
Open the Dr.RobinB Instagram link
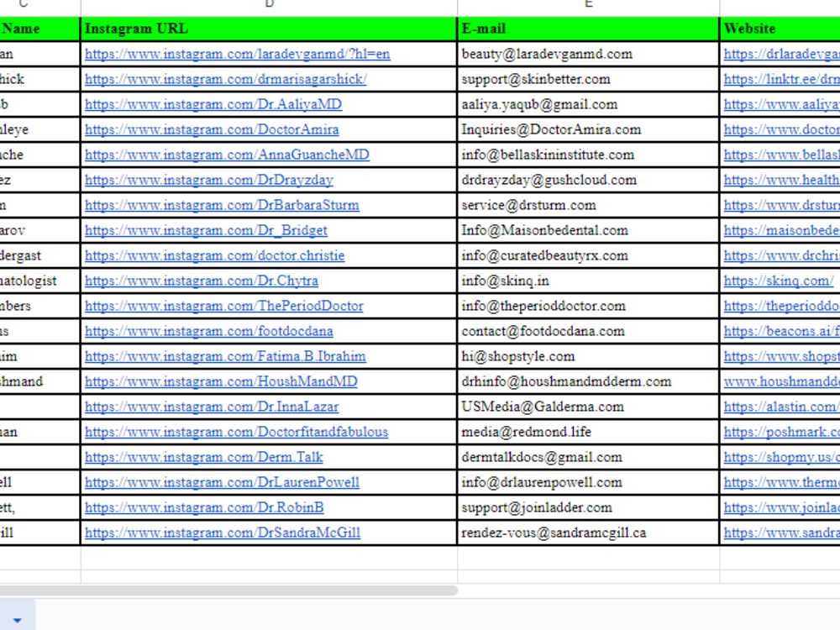pyautogui.click(x=204, y=507)
